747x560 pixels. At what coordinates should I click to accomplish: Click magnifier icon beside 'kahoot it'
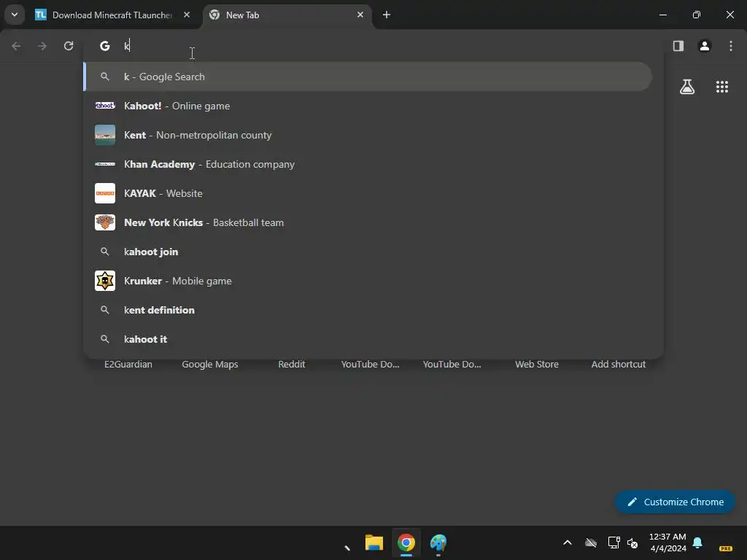(105, 339)
